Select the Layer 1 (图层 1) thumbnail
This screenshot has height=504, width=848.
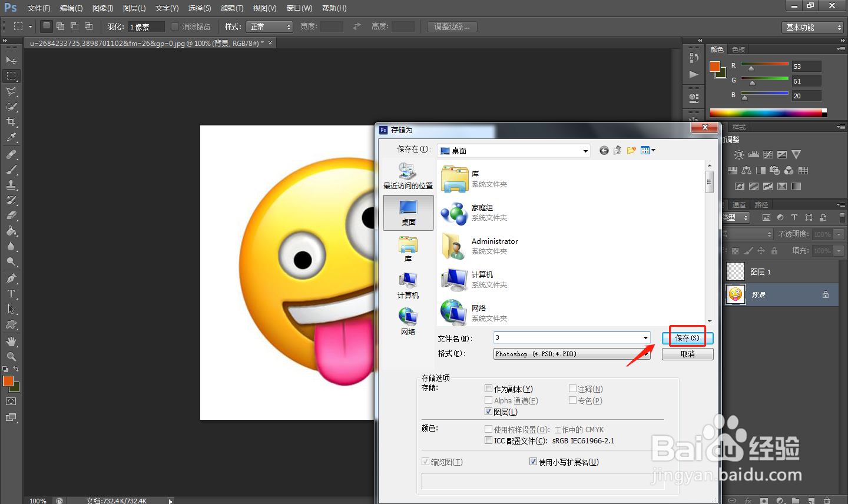[735, 271]
